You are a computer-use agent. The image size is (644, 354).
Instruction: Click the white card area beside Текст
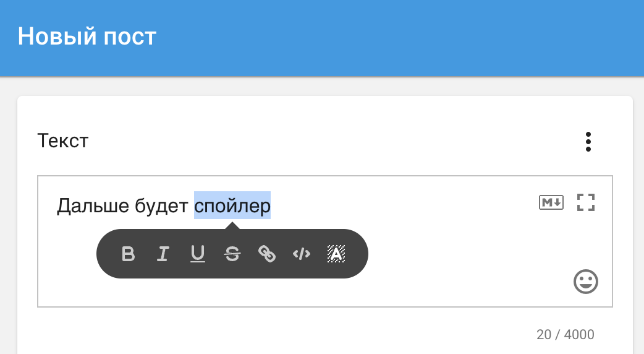click(x=329, y=141)
